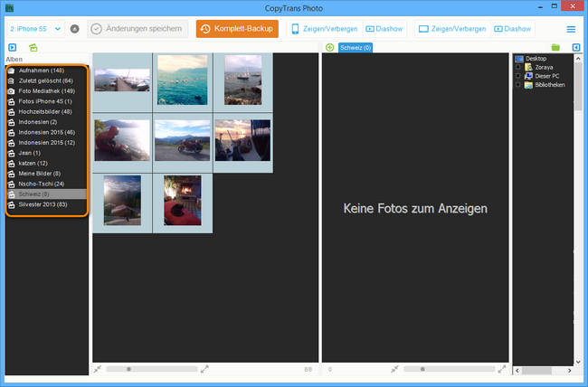Expand the Zoraya folder in the tree
Viewport: 588px width, 387px height.
click(x=518, y=68)
